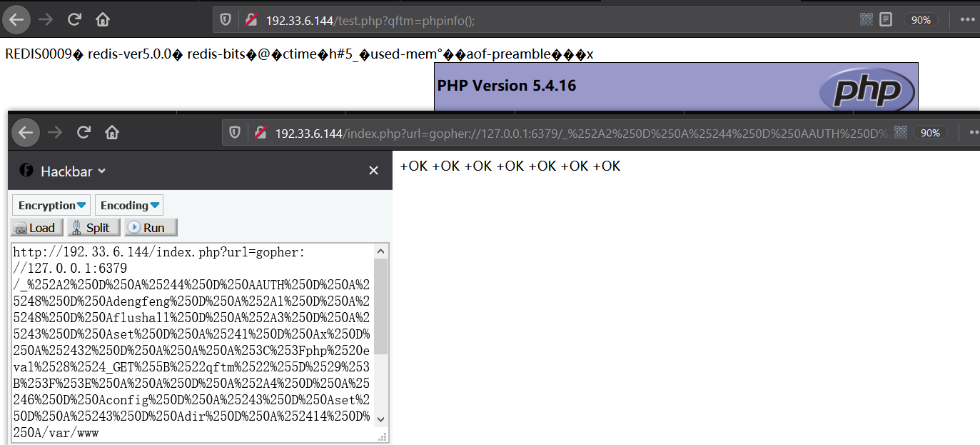This screenshot has width=980, height=445.
Task: Load URL into Hackbar
Action: (x=37, y=228)
